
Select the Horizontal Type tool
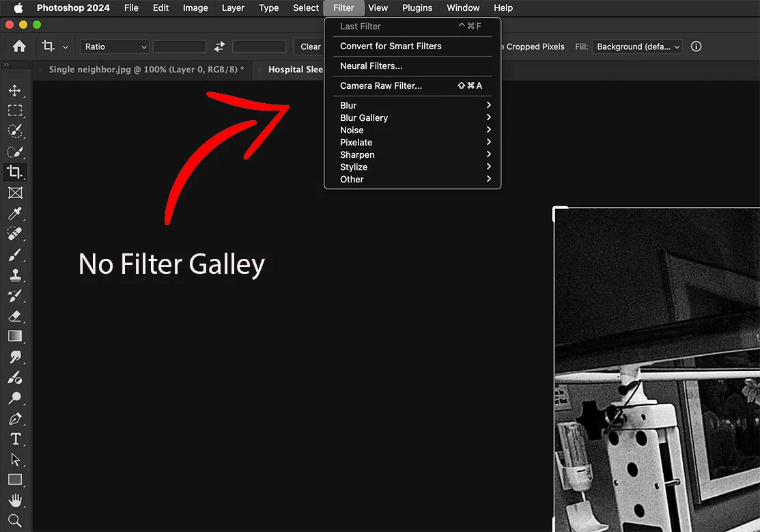click(14, 439)
